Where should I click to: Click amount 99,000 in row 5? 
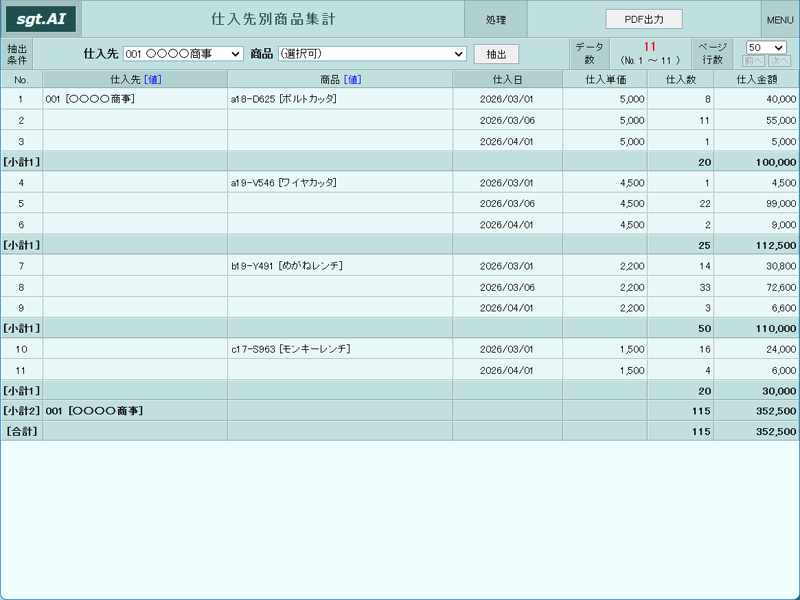781,204
